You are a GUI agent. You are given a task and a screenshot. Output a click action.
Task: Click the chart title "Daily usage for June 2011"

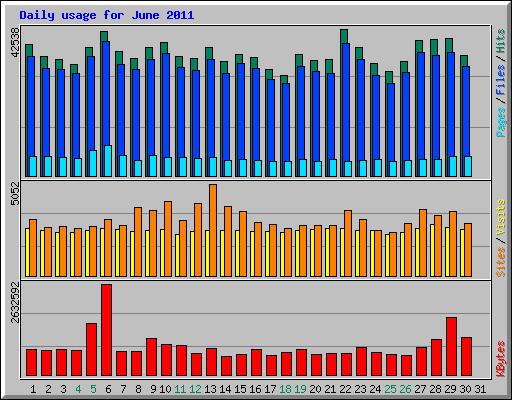tap(107, 15)
